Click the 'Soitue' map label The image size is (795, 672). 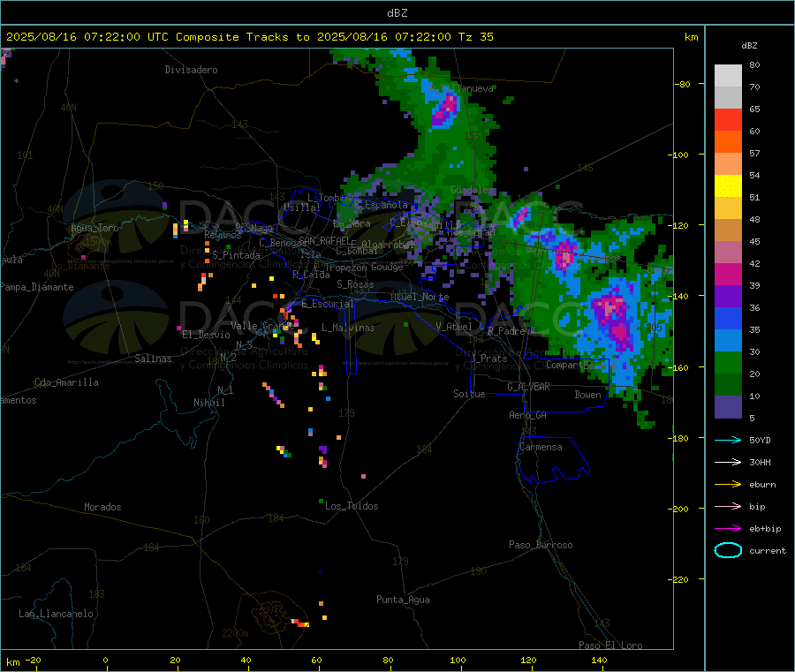[x=469, y=394]
